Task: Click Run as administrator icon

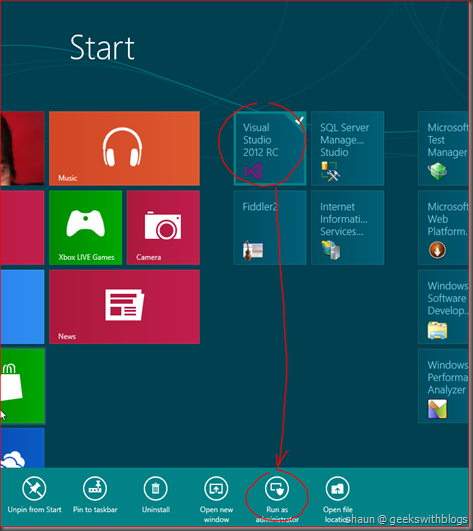Action: click(x=277, y=488)
